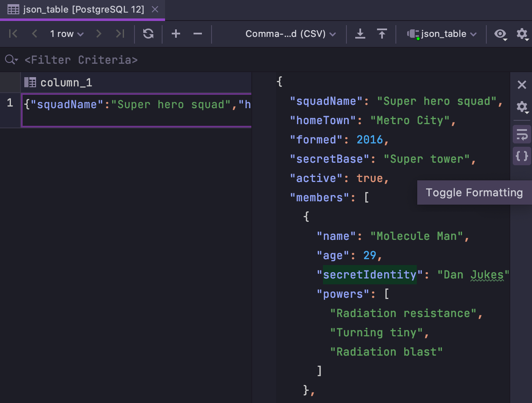Screen dimensions: 532x403
Task: Delete the selected row
Action: tap(198, 34)
